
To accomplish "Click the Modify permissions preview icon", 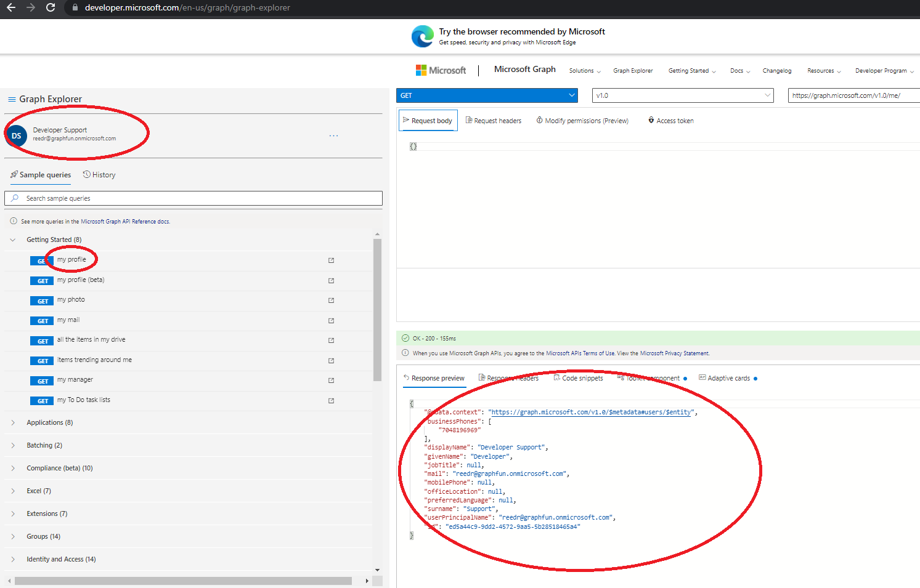I will [539, 120].
